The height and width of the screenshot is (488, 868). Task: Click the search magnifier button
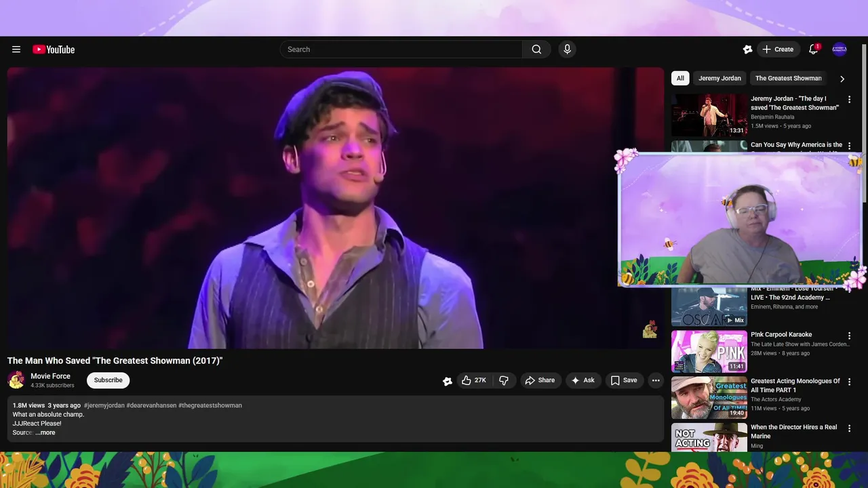coord(536,49)
